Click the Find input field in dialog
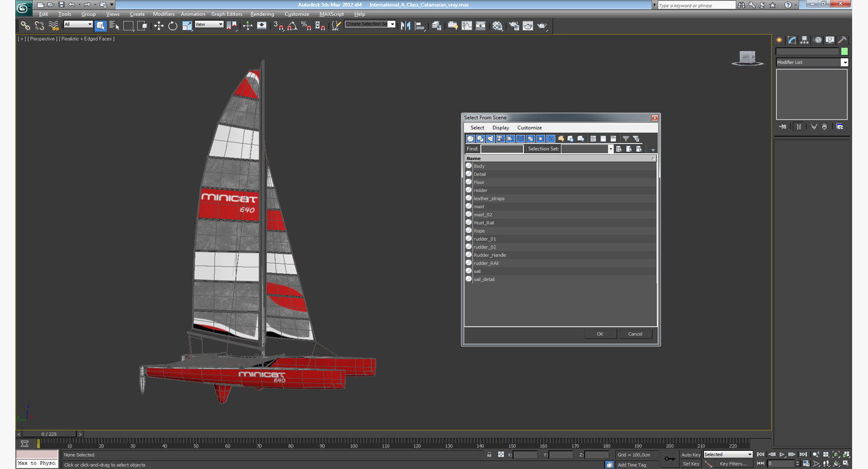868x469 pixels. [x=502, y=149]
